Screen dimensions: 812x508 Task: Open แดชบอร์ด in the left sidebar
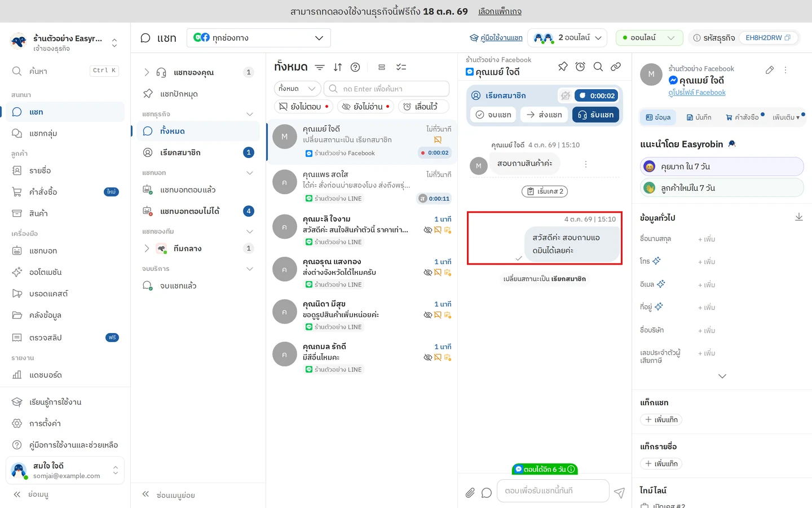point(65,375)
